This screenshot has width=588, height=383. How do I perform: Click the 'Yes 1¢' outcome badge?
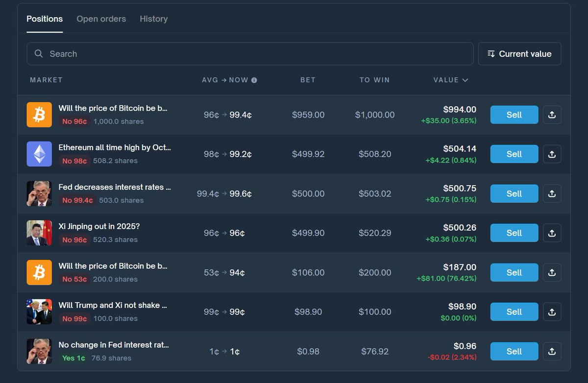[73, 358]
